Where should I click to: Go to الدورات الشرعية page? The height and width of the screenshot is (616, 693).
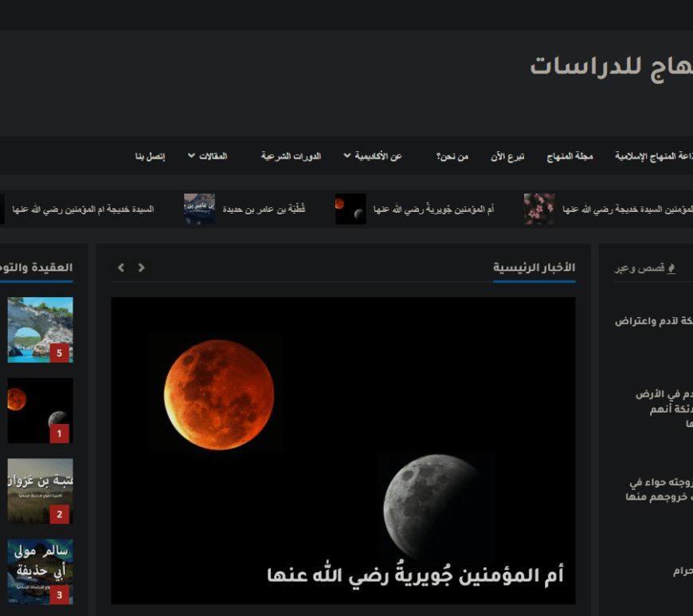pyautogui.click(x=291, y=156)
